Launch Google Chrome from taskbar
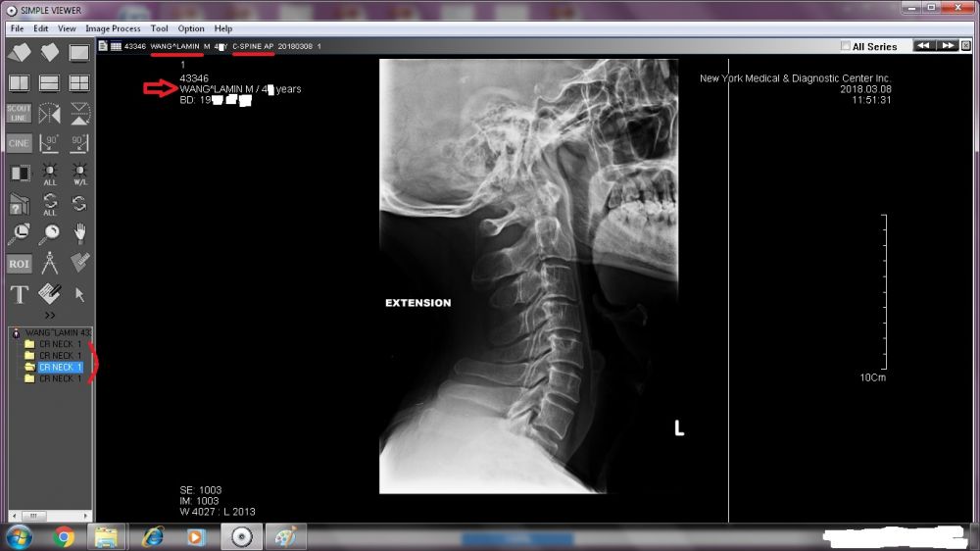The image size is (980, 551). pos(63,536)
